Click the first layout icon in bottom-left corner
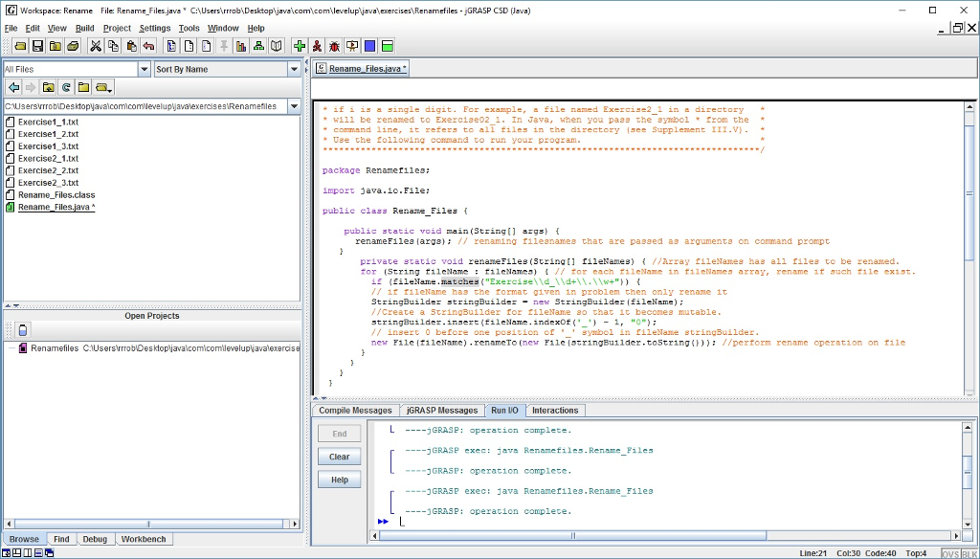980x559 pixels. [7, 552]
